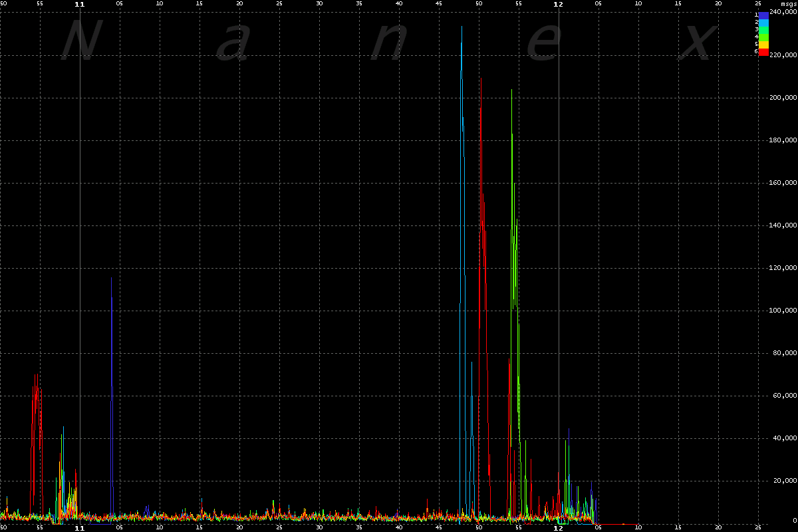Click the 140,000 y-axis label
Image resolution: width=798 pixels, height=532 pixels.
click(783, 225)
